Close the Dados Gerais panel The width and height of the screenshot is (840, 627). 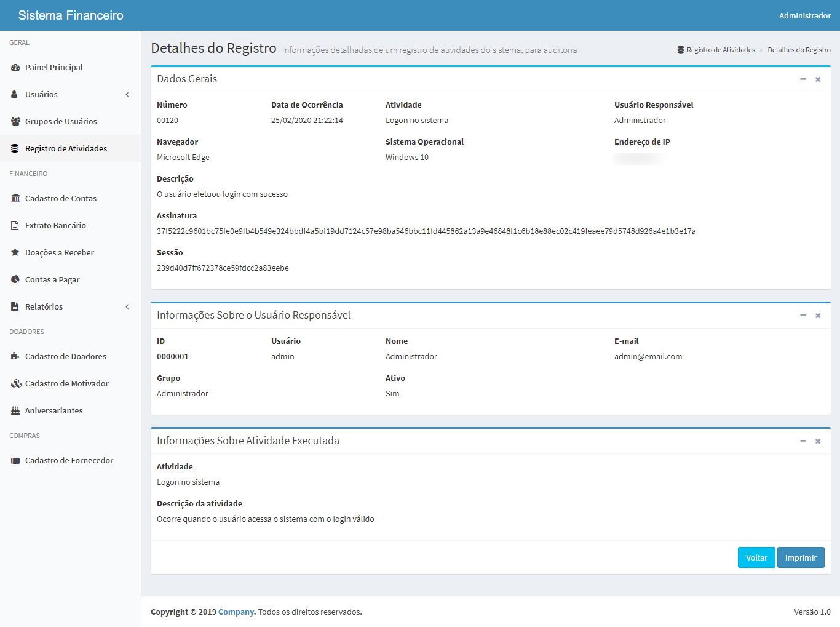818,79
